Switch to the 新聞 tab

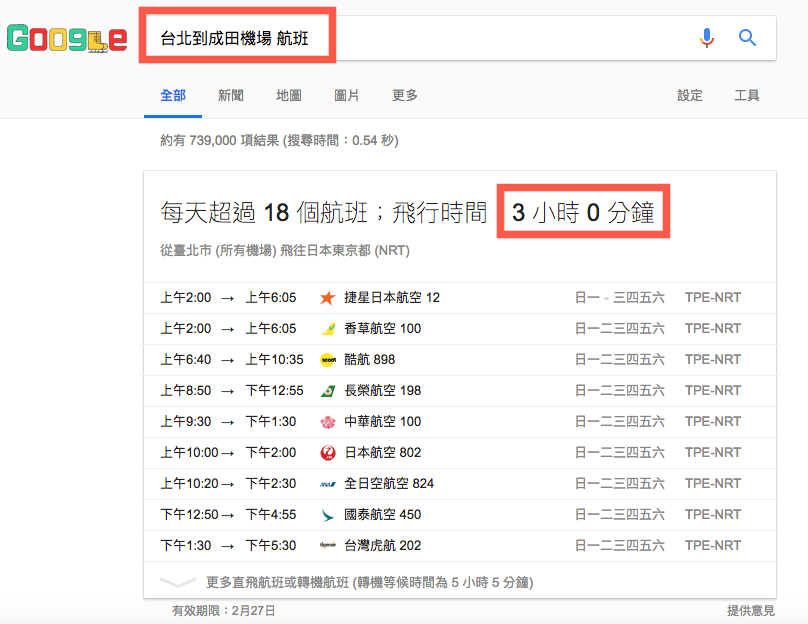(230, 95)
